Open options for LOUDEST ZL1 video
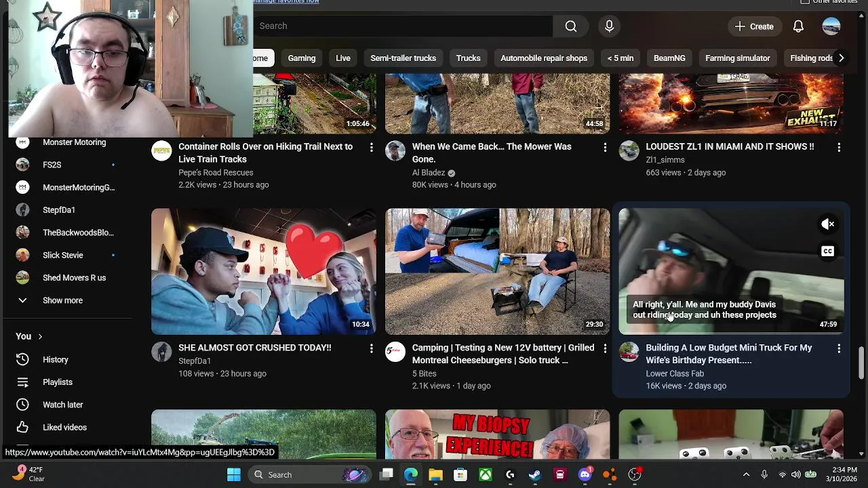 point(839,147)
